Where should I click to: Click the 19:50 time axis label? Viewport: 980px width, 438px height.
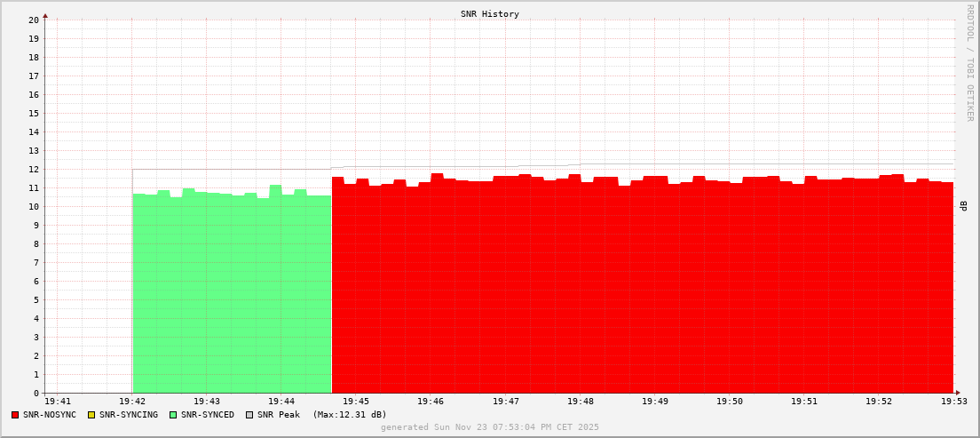(730, 402)
